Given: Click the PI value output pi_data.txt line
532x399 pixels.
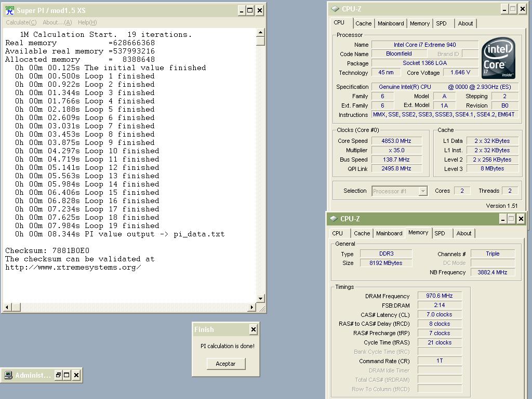Looking at the screenshot, I should 120,234.
